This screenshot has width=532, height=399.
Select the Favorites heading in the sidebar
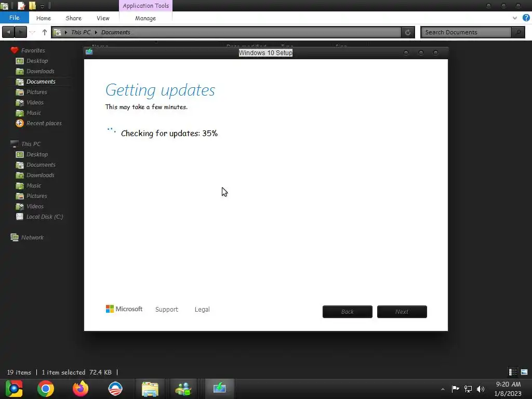click(x=33, y=50)
